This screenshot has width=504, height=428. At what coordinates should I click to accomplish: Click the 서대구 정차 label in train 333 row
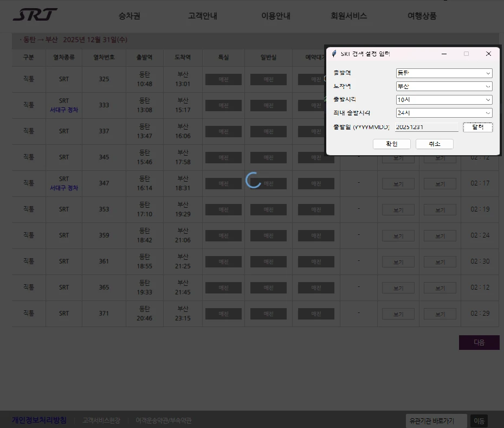[x=64, y=110]
